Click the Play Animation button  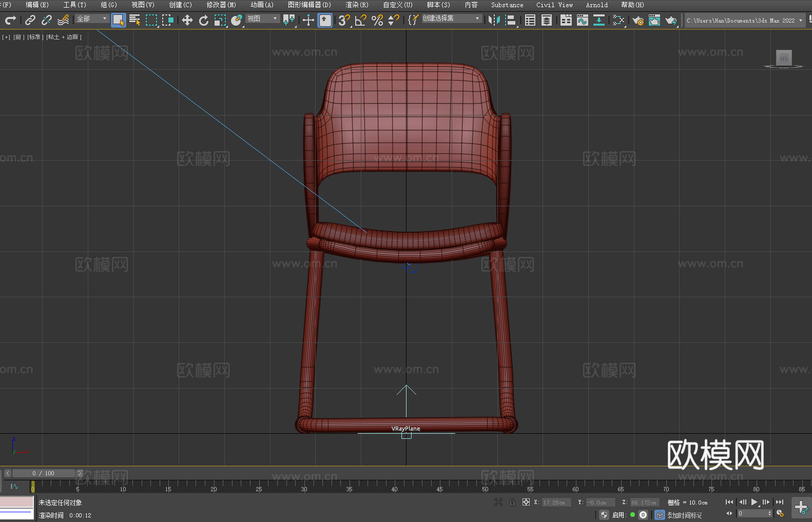coord(754,502)
